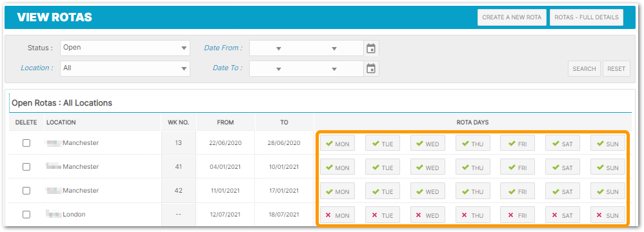Open THU for the London rota
The height and width of the screenshot is (232, 644).
472,215
